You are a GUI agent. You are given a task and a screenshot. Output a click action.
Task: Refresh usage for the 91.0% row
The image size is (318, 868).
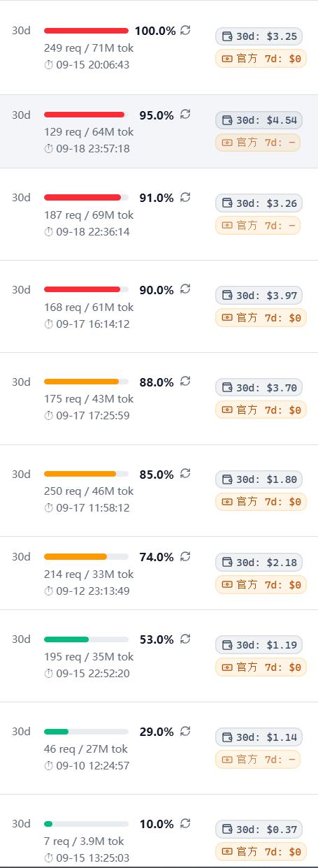coord(185,197)
